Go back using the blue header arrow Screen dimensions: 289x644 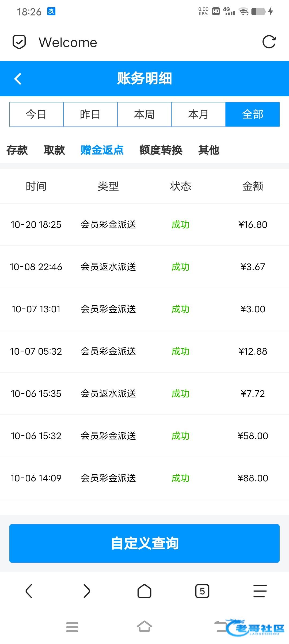(18, 79)
